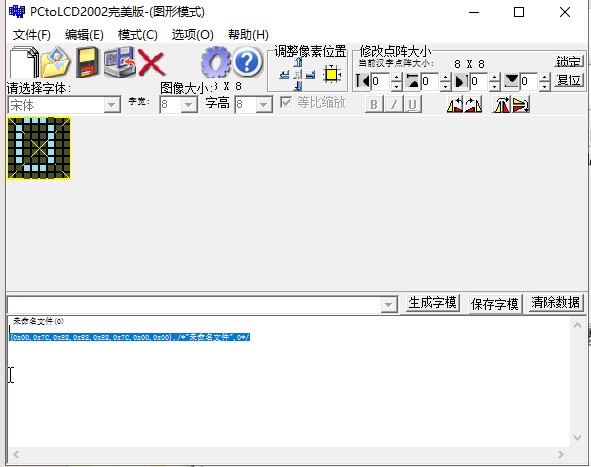Expand the 宋体 font dropdown
Screen dimensions: 591x467
pyautogui.click(x=112, y=105)
